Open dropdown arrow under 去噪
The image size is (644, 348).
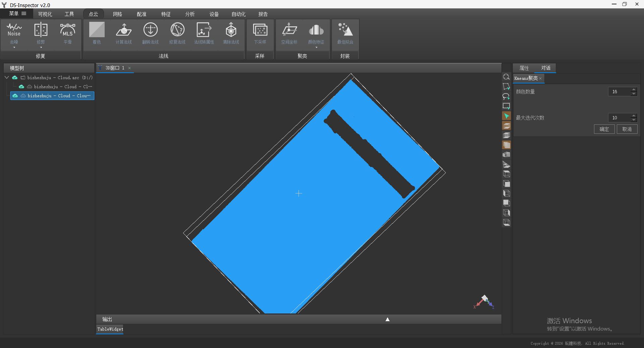tap(14, 48)
